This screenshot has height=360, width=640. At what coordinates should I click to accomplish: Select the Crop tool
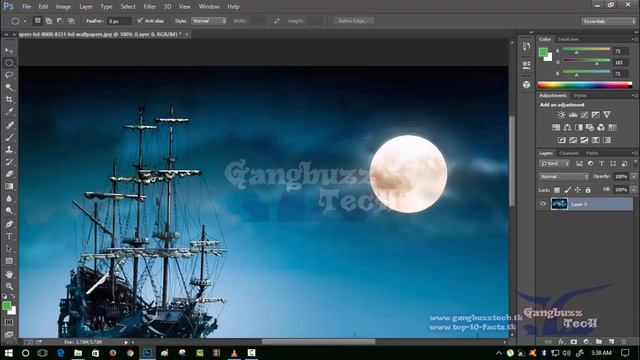click(x=9, y=99)
